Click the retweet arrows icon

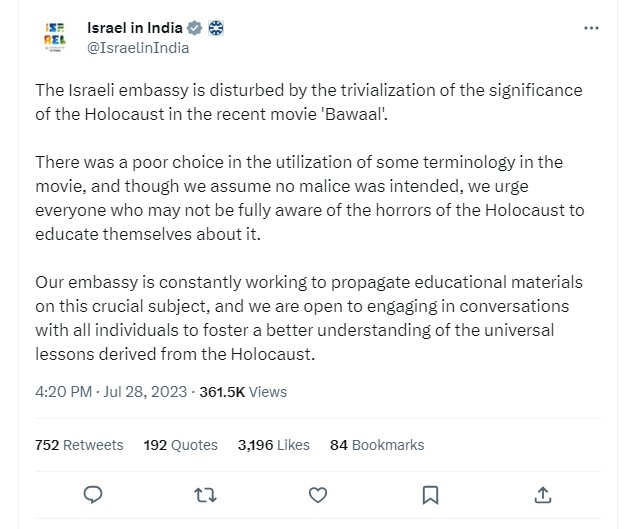click(x=205, y=494)
